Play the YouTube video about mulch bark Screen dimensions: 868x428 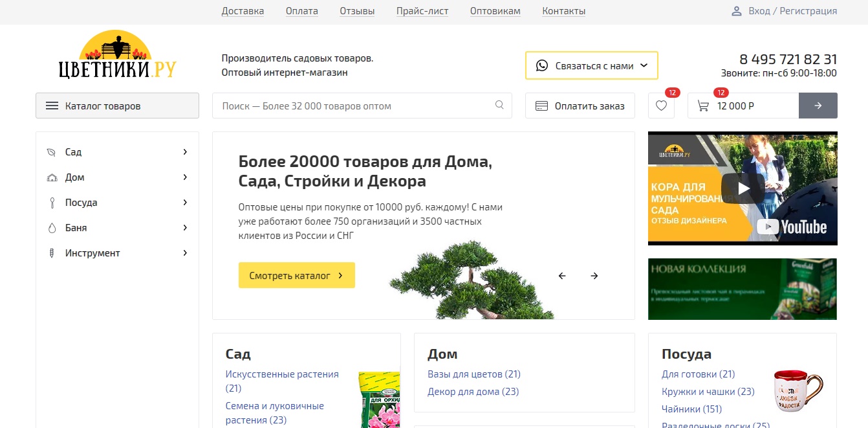[x=743, y=188]
